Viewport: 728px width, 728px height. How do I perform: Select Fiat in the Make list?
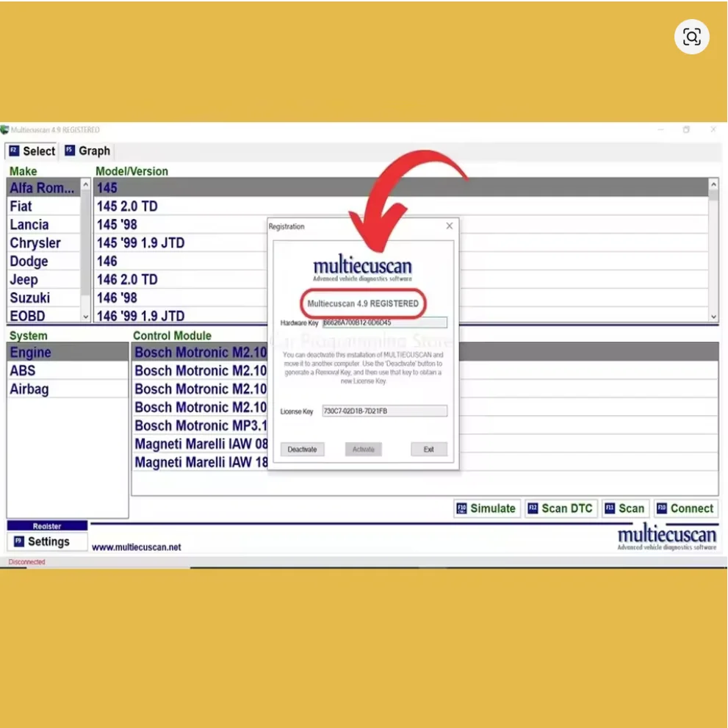pyautogui.click(x=43, y=206)
